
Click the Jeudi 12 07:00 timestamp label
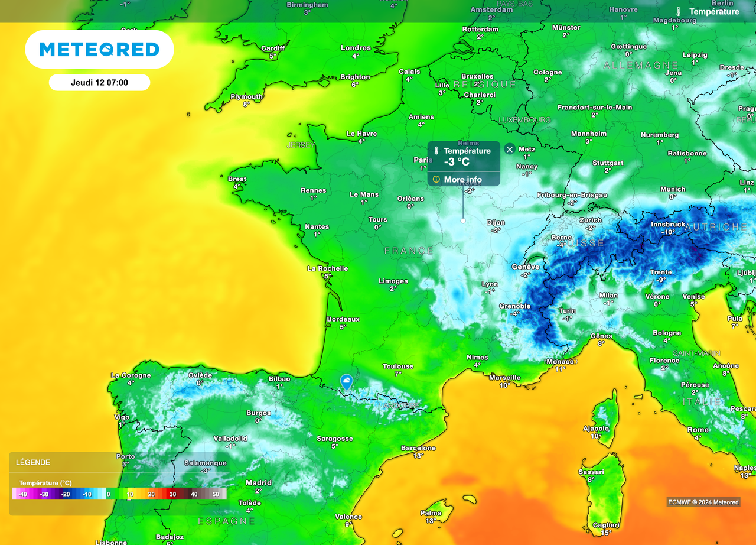(99, 82)
